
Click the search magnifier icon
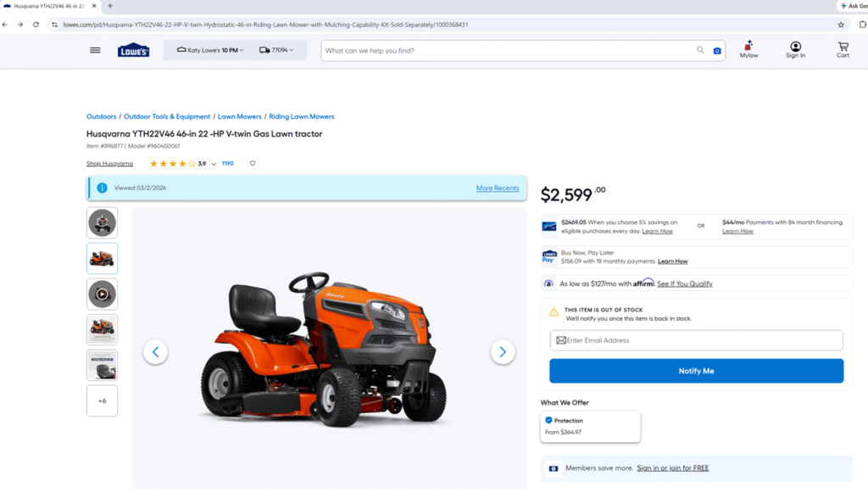pyautogui.click(x=700, y=50)
